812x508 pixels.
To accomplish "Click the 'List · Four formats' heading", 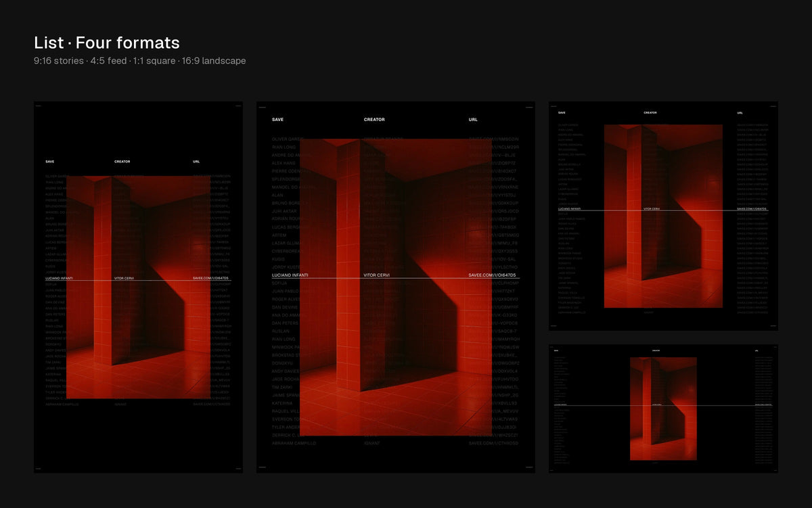I will (107, 43).
